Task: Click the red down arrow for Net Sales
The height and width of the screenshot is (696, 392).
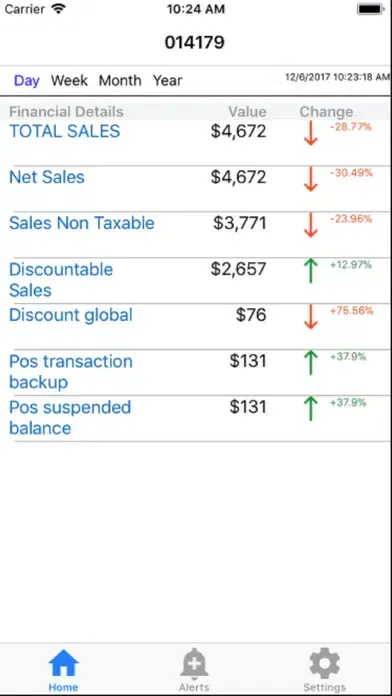Action: coord(311,179)
